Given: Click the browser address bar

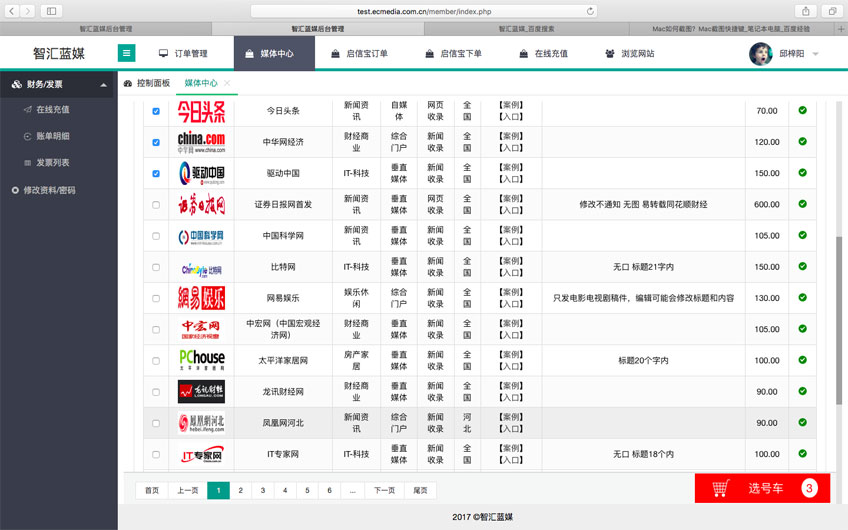Looking at the screenshot, I should click(x=423, y=11).
